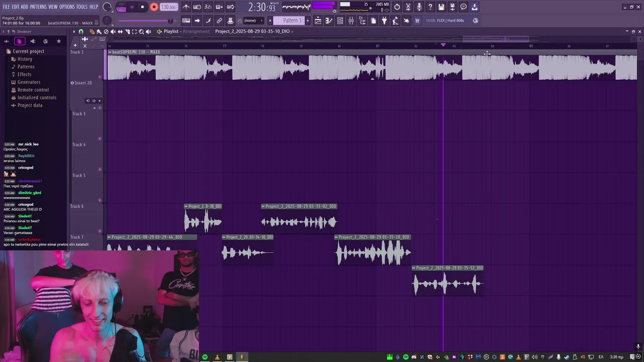Screen dimensions: 644x362
Task: Click the red Record button
Action: tap(154, 7)
